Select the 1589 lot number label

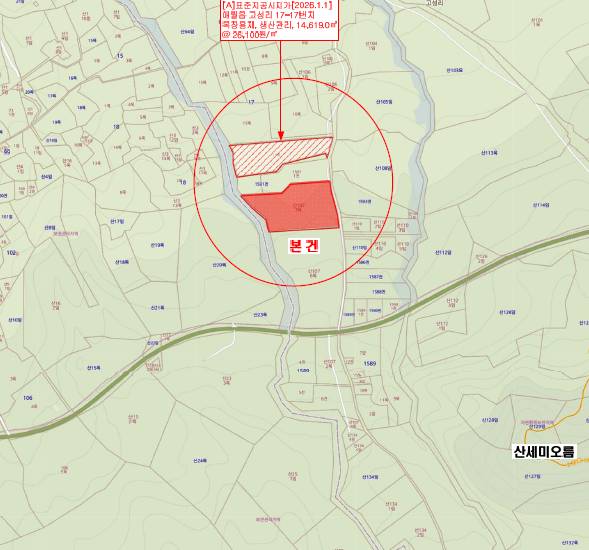[370, 363]
